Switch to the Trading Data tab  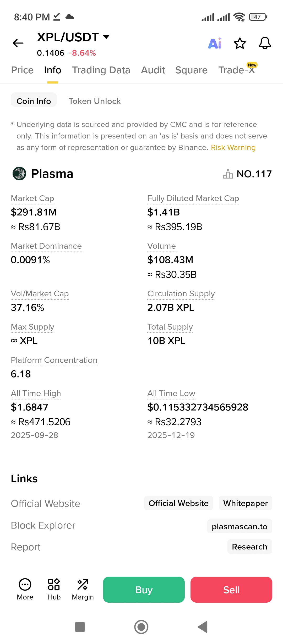point(101,70)
